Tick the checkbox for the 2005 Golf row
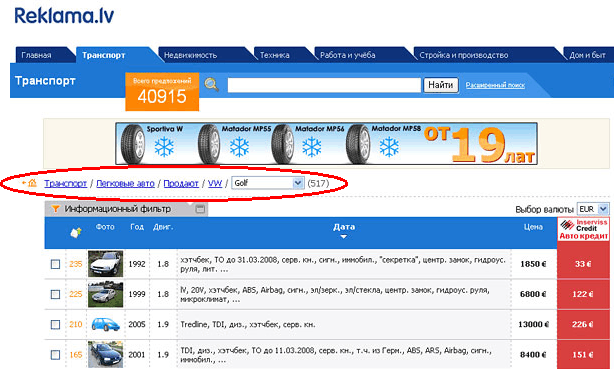614x369 pixels. pyautogui.click(x=55, y=324)
